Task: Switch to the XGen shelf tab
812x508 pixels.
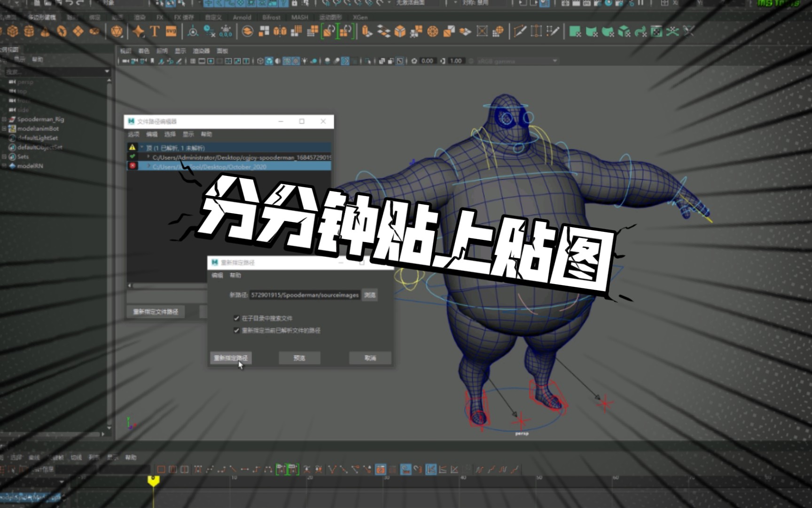Action: click(x=360, y=17)
